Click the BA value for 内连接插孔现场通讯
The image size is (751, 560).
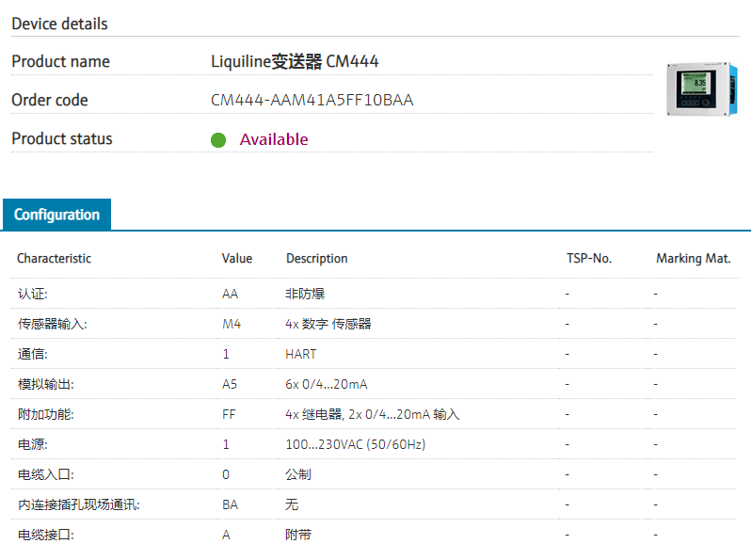[x=230, y=504]
